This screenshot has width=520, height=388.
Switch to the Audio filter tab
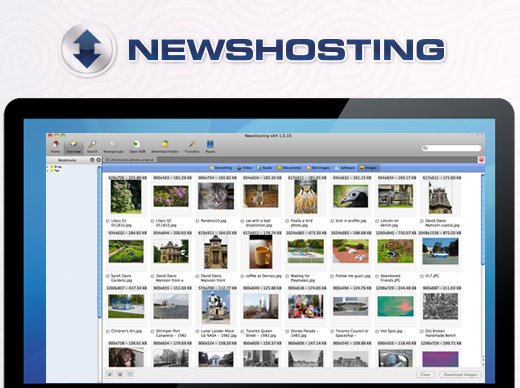pos(265,168)
